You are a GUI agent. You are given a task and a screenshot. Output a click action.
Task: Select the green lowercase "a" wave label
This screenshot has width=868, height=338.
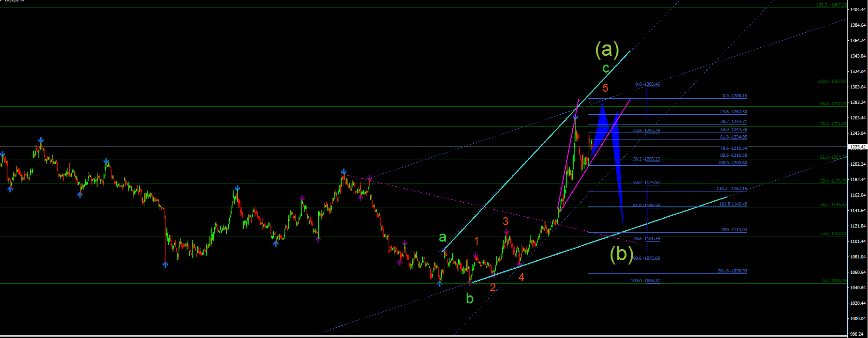tap(442, 237)
